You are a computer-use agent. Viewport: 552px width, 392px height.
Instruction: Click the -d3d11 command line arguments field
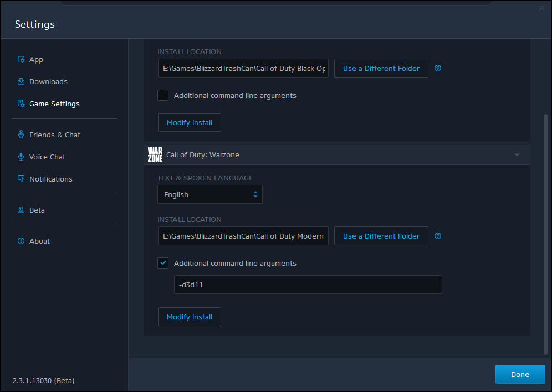point(308,285)
